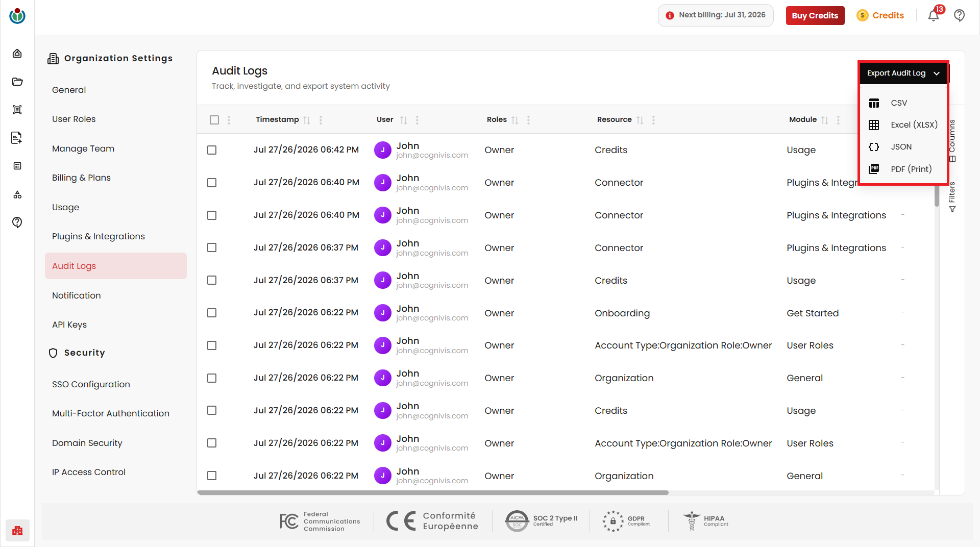Sort by User column arrows
980x547 pixels.
point(404,120)
